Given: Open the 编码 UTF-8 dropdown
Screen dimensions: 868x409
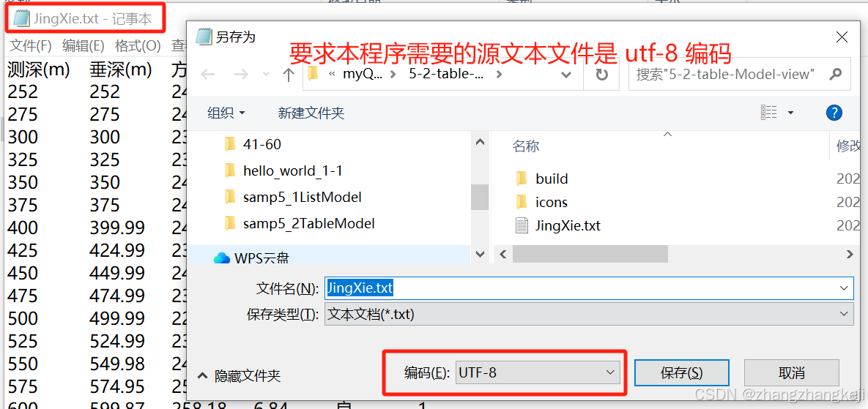Looking at the screenshot, I should (x=537, y=372).
